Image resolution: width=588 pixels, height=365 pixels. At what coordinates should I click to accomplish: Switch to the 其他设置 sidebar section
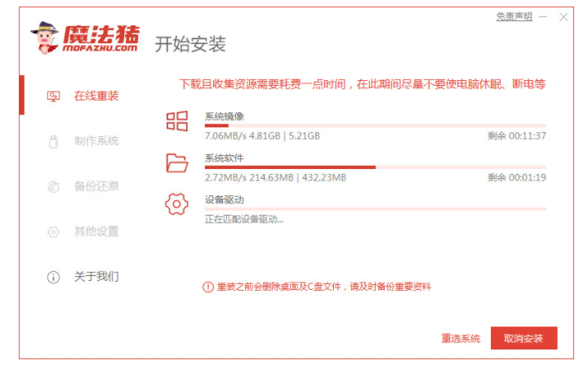click(x=96, y=232)
